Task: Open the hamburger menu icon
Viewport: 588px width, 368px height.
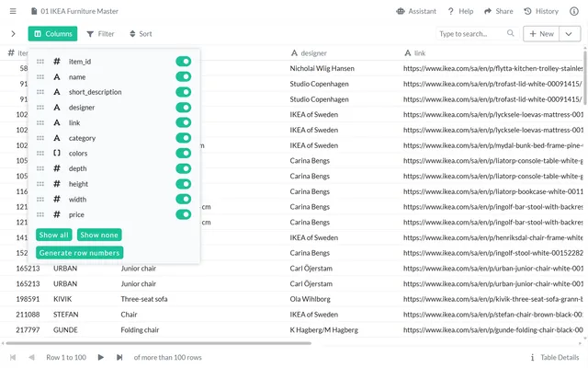Action: click(11, 11)
